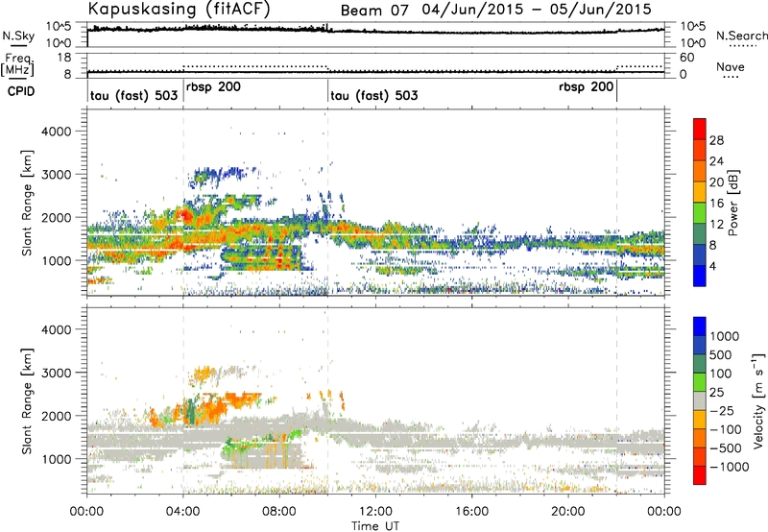Select the 3000 tick of power panel
Screen dimensions: 768x532
56,175
